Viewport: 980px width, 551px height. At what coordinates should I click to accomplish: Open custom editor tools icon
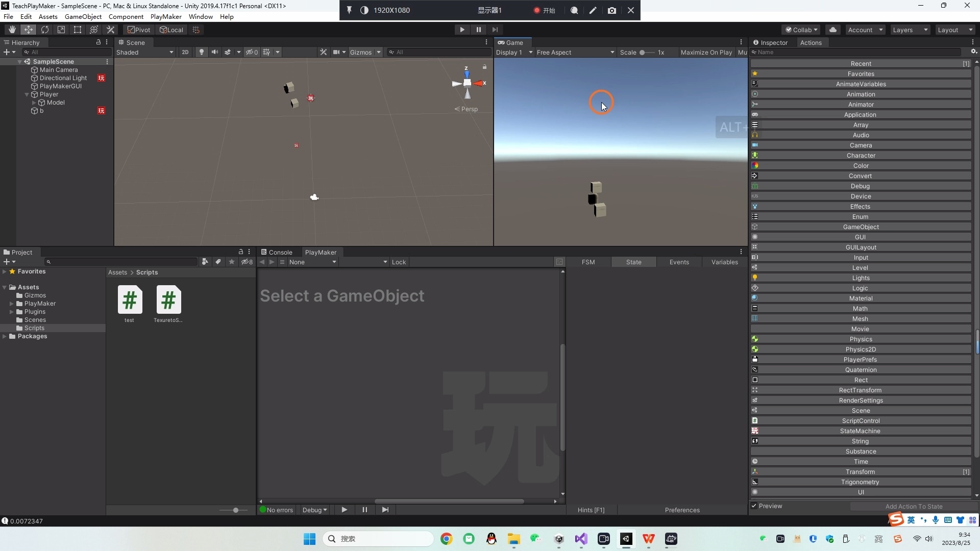coord(110,30)
